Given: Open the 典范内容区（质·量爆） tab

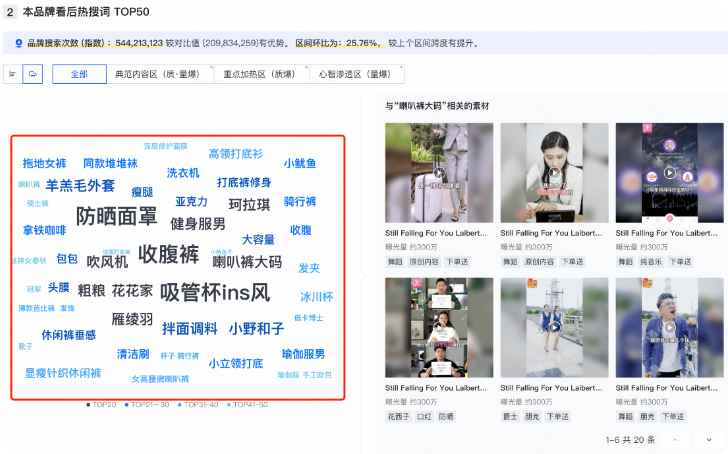Looking at the screenshot, I should [160, 74].
